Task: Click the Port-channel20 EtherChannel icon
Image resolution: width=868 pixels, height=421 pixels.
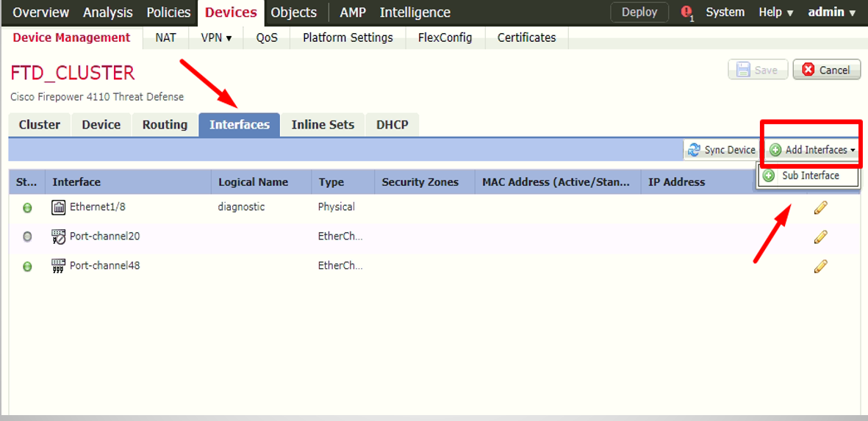Action: tap(58, 237)
